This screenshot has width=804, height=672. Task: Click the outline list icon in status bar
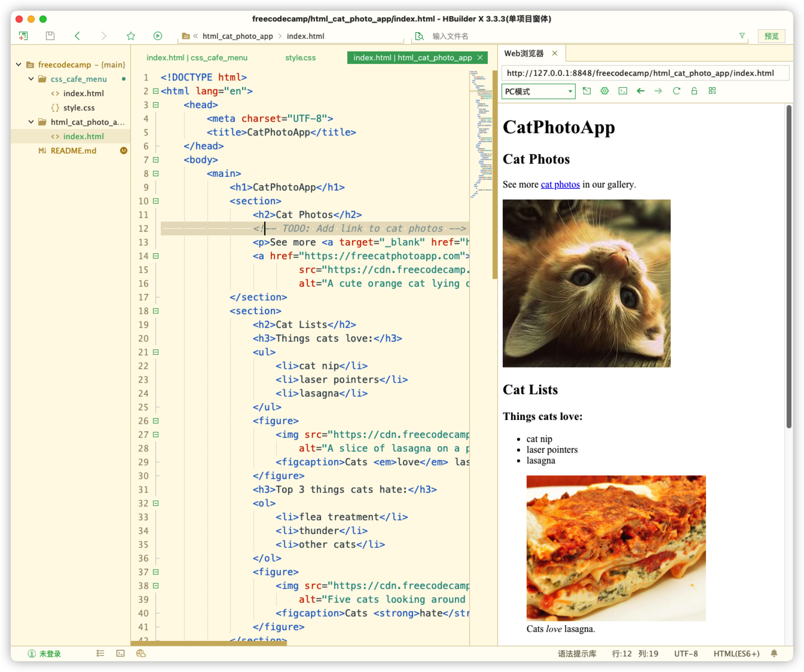(x=100, y=654)
